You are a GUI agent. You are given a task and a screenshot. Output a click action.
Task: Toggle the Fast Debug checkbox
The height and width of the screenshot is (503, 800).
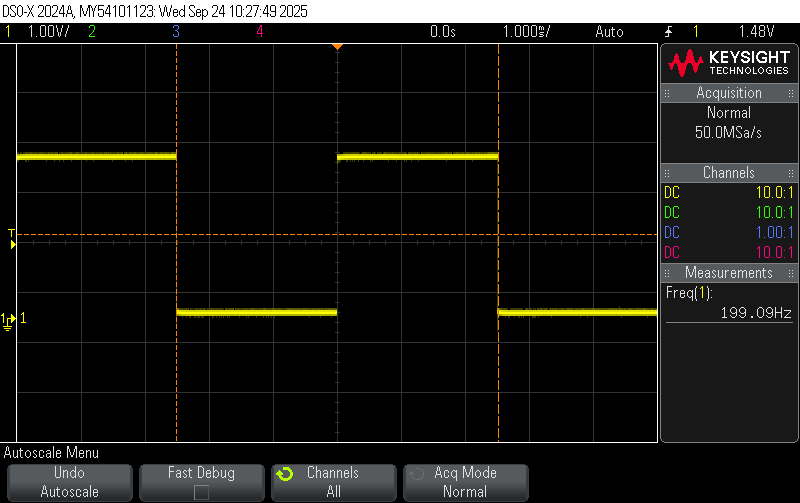tap(201, 492)
